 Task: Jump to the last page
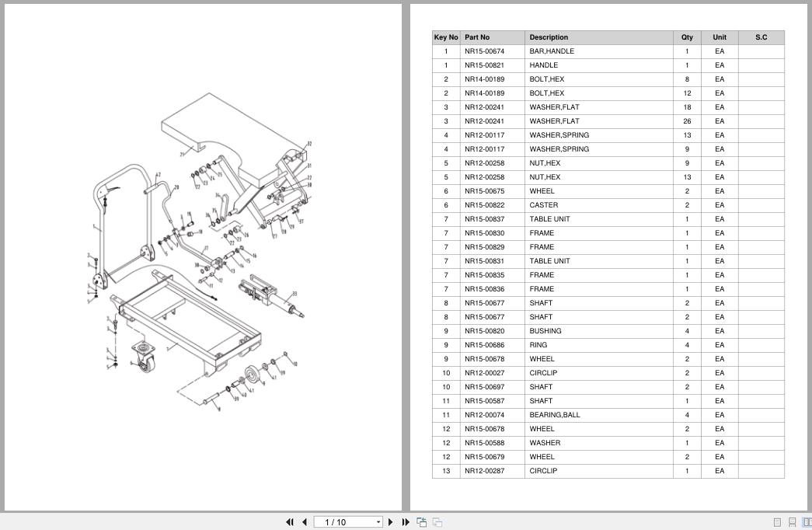pos(406,521)
